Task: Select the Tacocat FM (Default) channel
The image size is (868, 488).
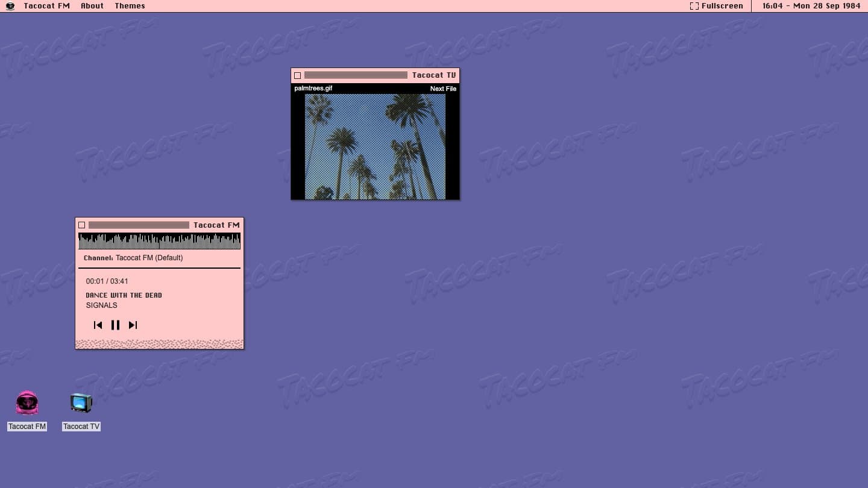Action: click(x=149, y=258)
